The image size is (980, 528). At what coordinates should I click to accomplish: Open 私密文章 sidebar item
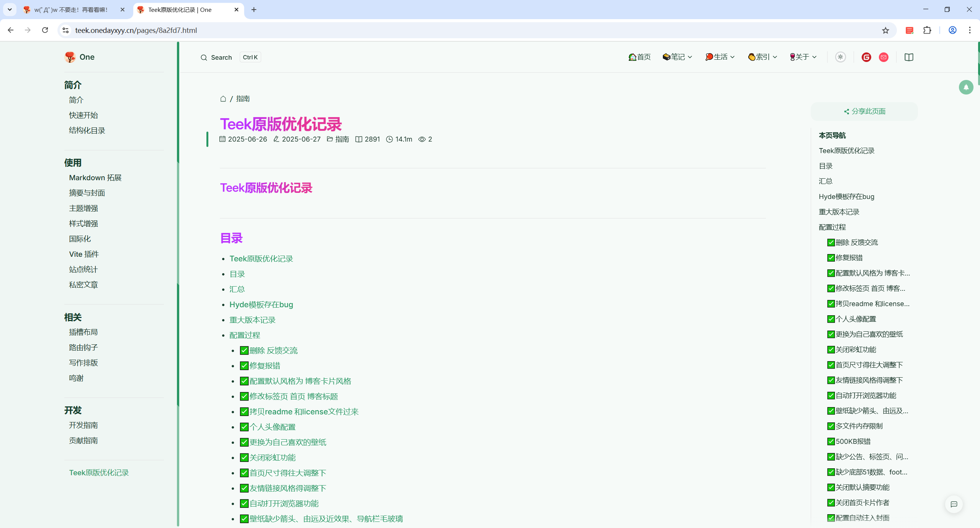coord(83,285)
